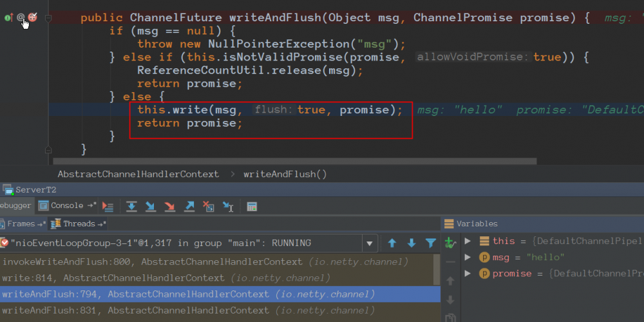Viewport: 644px width, 322px height.
Task: Switch to the Console tab
Action: coord(67,206)
